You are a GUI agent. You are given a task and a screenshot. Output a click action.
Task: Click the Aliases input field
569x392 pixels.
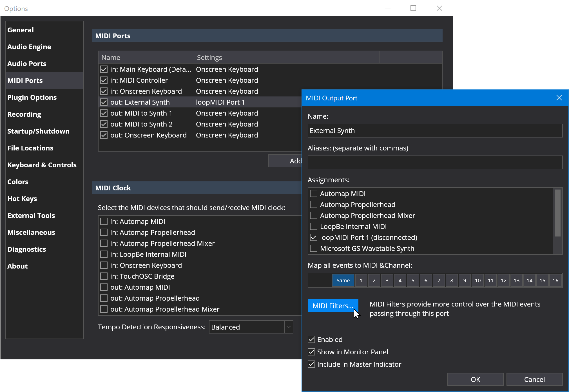point(435,162)
